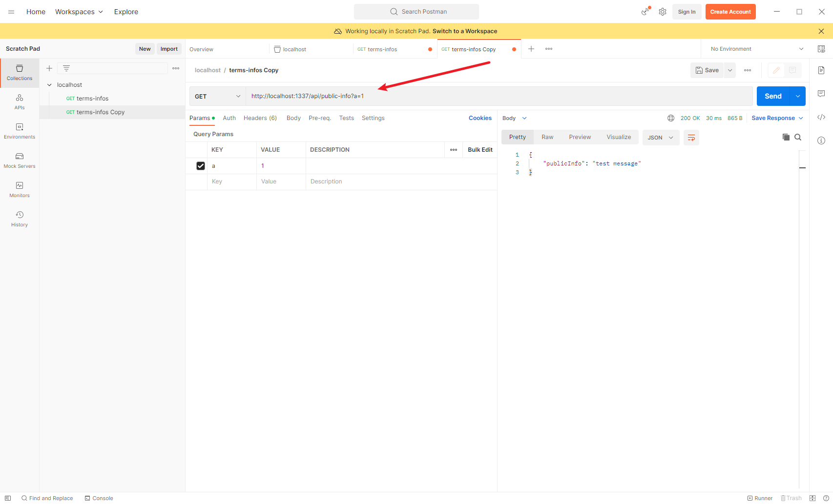The width and height of the screenshot is (833, 504).
Task: Search the response body icon
Action: pos(798,137)
